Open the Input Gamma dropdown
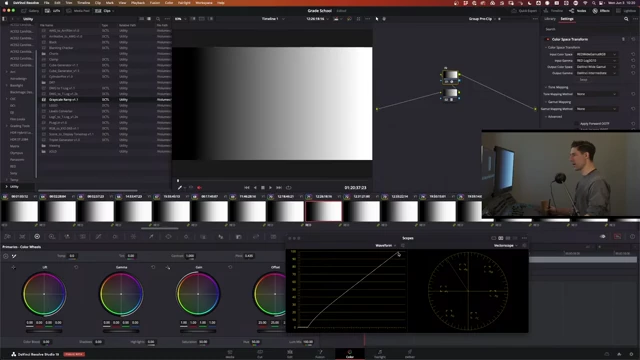The width and height of the screenshot is (640, 360). pos(596,60)
